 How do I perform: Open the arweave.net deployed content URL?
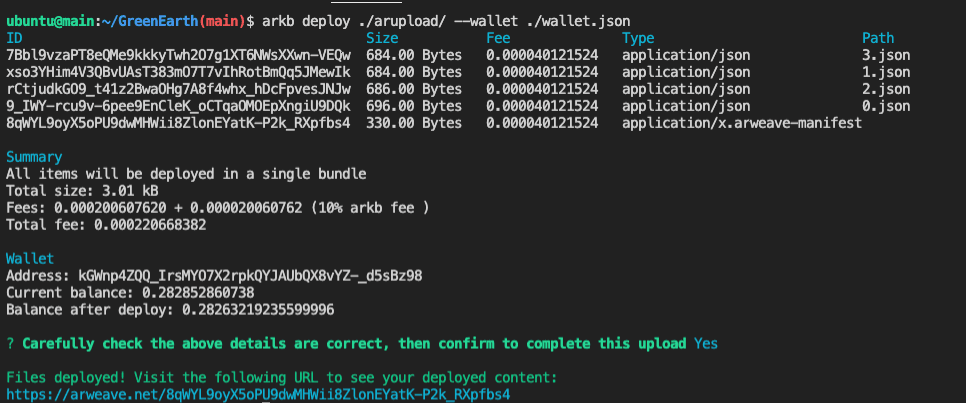(x=258, y=394)
